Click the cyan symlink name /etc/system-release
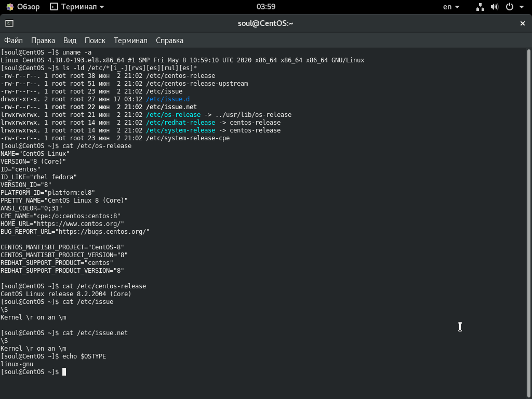The image size is (532, 399). pyautogui.click(x=180, y=130)
